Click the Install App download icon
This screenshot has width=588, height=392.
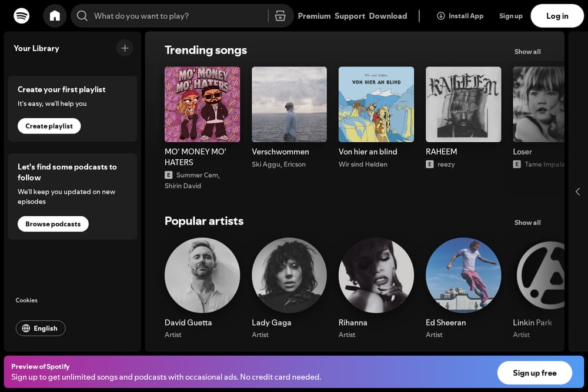pyautogui.click(x=441, y=16)
